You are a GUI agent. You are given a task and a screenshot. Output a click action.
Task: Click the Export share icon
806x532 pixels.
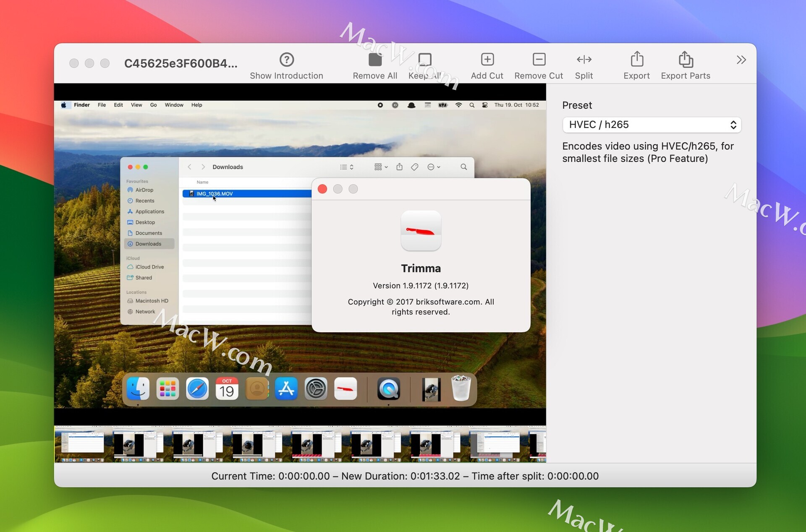[x=637, y=59]
